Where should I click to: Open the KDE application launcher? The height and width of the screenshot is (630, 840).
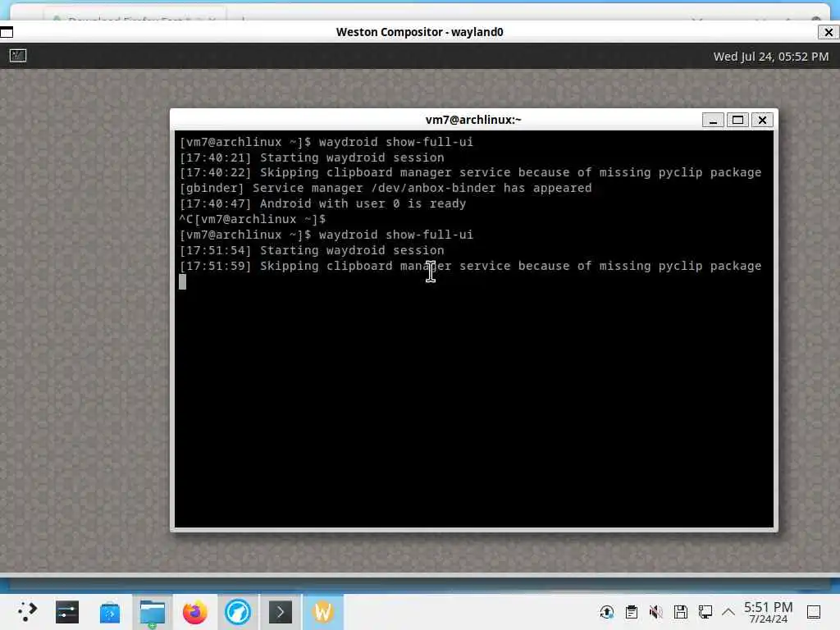(27, 612)
